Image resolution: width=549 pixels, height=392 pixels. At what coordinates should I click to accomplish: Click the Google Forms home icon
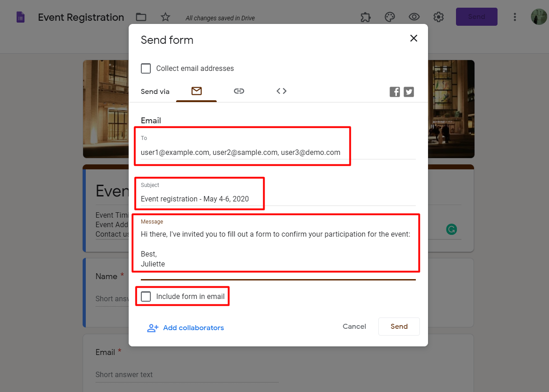[20, 18]
